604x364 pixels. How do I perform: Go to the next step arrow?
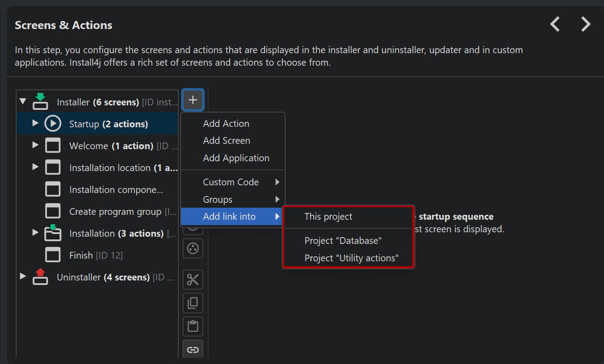click(586, 24)
